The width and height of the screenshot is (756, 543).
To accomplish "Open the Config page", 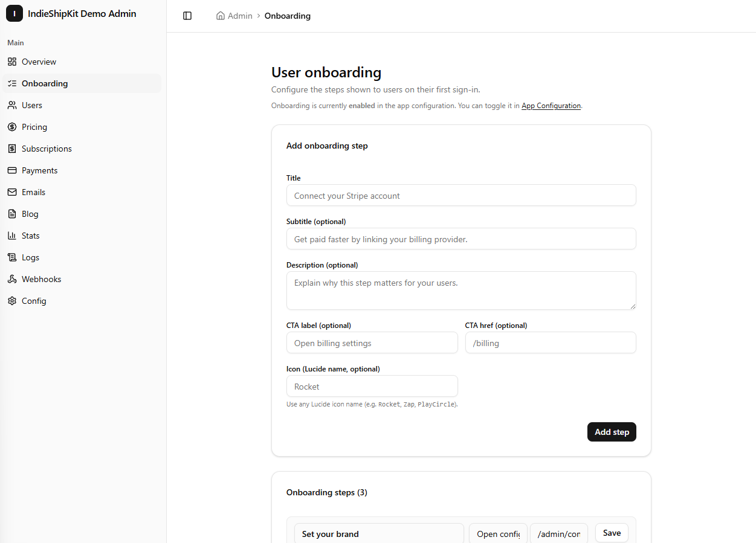I will click(x=82, y=301).
